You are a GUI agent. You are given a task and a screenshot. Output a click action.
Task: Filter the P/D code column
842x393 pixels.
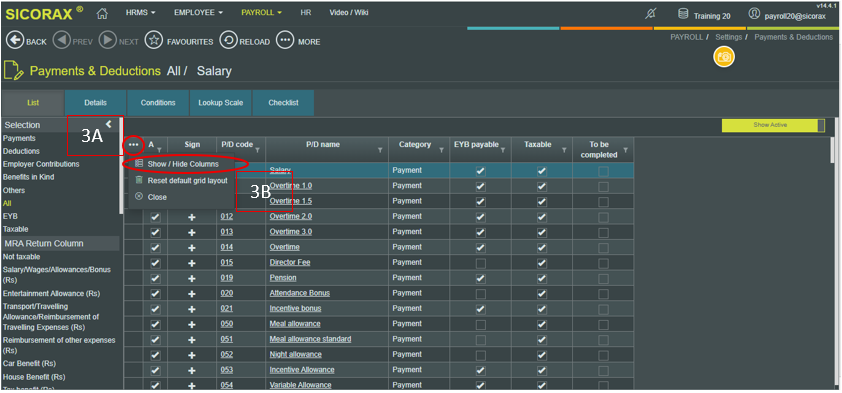point(258,151)
